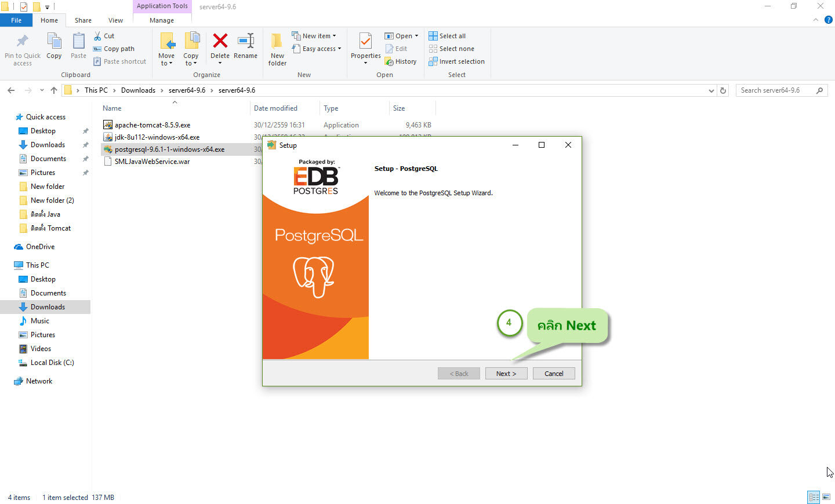Click the Help question mark icon

click(x=828, y=20)
